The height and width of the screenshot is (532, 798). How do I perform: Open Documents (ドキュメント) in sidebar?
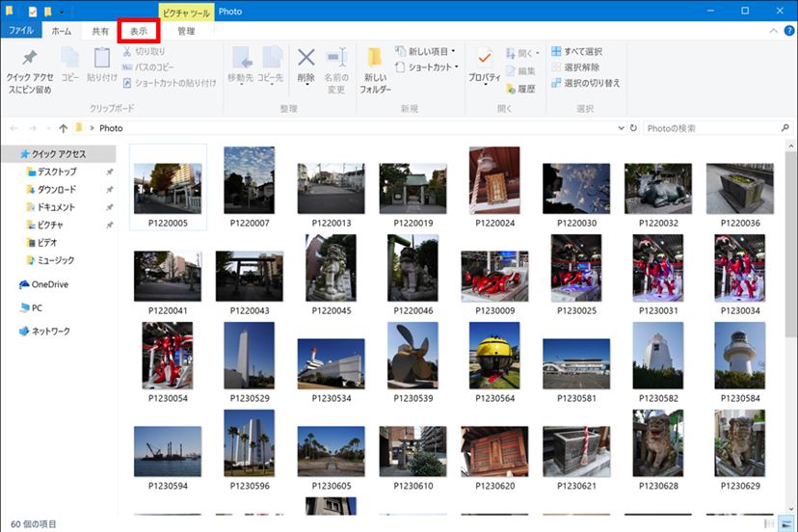pyautogui.click(x=56, y=207)
